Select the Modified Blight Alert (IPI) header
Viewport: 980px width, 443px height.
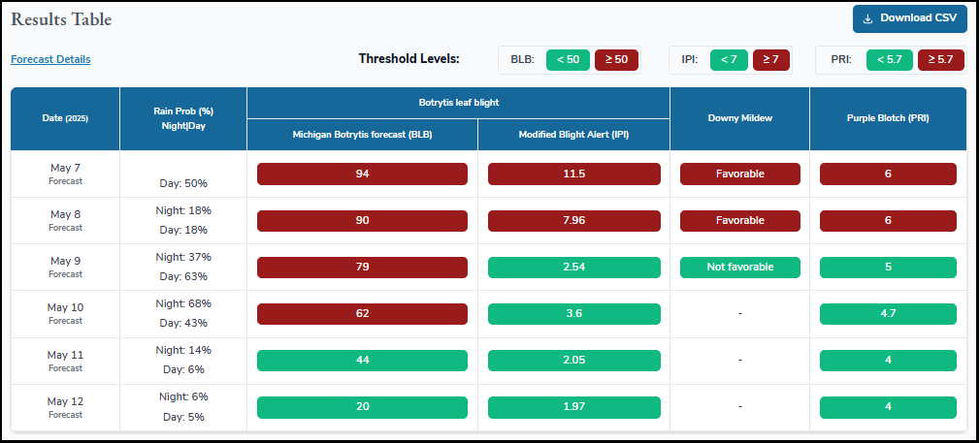pyautogui.click(x=573, y=135)
